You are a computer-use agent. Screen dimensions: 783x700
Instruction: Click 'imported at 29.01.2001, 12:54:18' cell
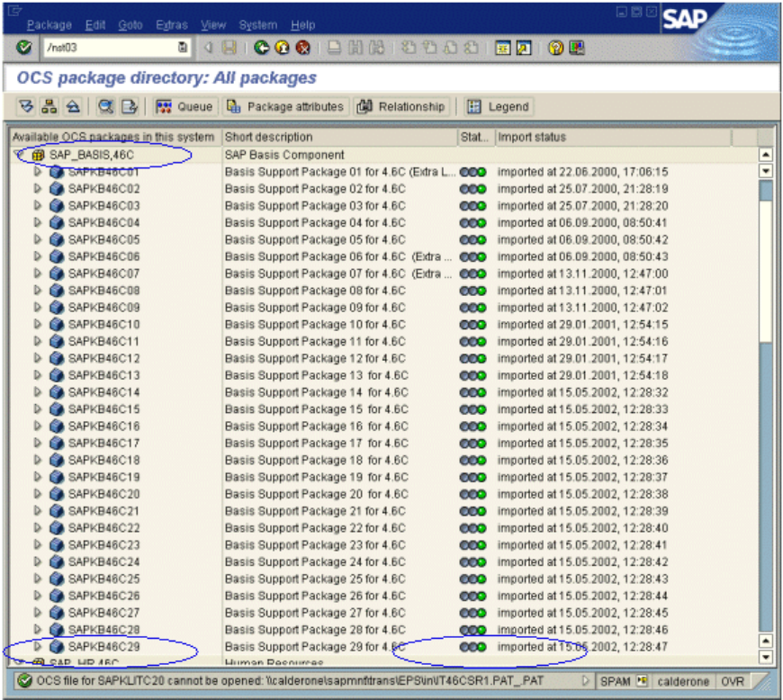[x=582, y=375]
